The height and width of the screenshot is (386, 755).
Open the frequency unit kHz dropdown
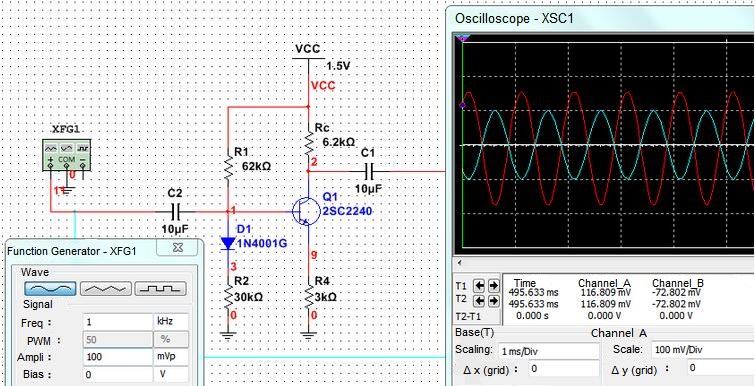171,321
